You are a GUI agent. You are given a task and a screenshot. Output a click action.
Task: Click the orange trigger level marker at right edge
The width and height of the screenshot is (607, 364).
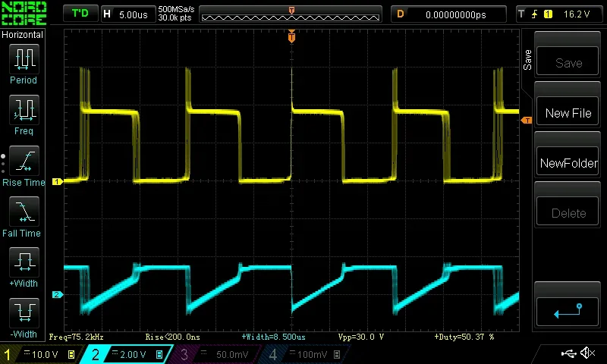tap(527, 121)
